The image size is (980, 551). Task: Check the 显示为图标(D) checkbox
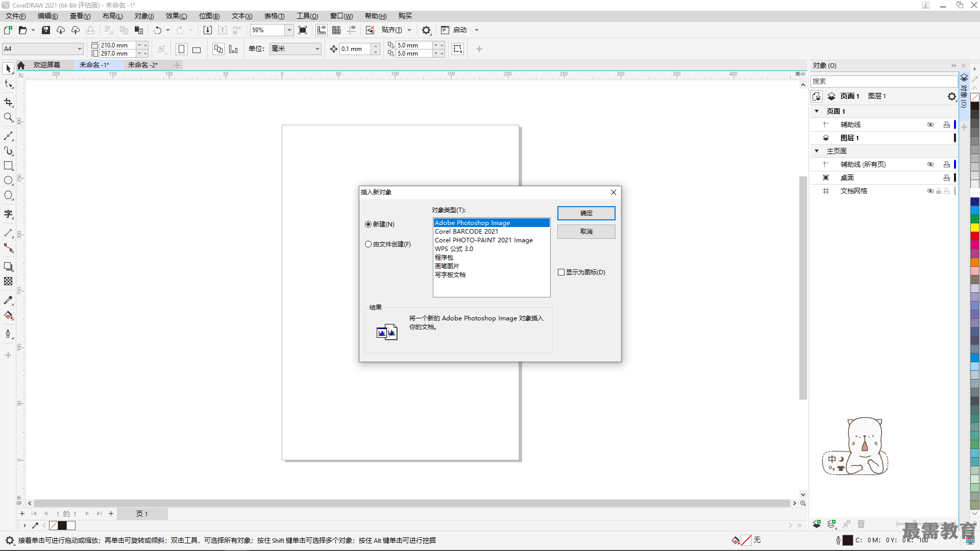[561, 272]
